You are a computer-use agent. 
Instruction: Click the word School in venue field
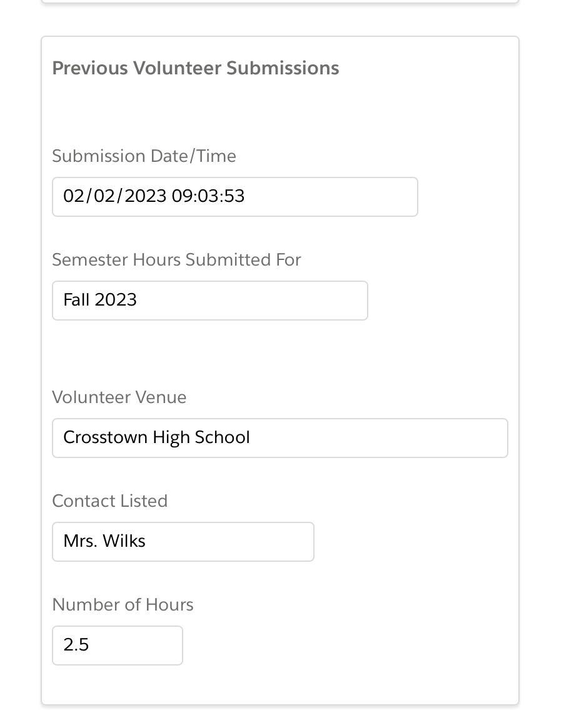(x=222, y=437)
